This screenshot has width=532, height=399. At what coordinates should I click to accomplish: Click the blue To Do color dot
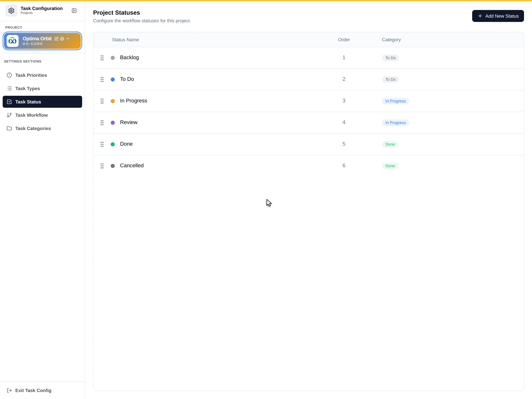tap(113, 80)
